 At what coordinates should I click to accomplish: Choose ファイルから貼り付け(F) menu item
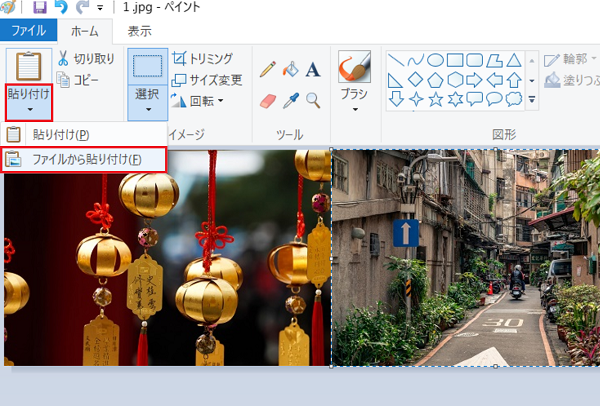(x=83, y=160)
